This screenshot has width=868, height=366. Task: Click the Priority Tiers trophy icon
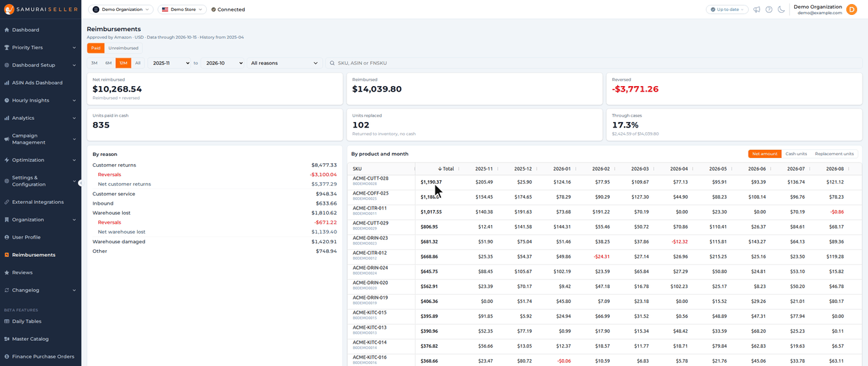[x=7, y=47]
